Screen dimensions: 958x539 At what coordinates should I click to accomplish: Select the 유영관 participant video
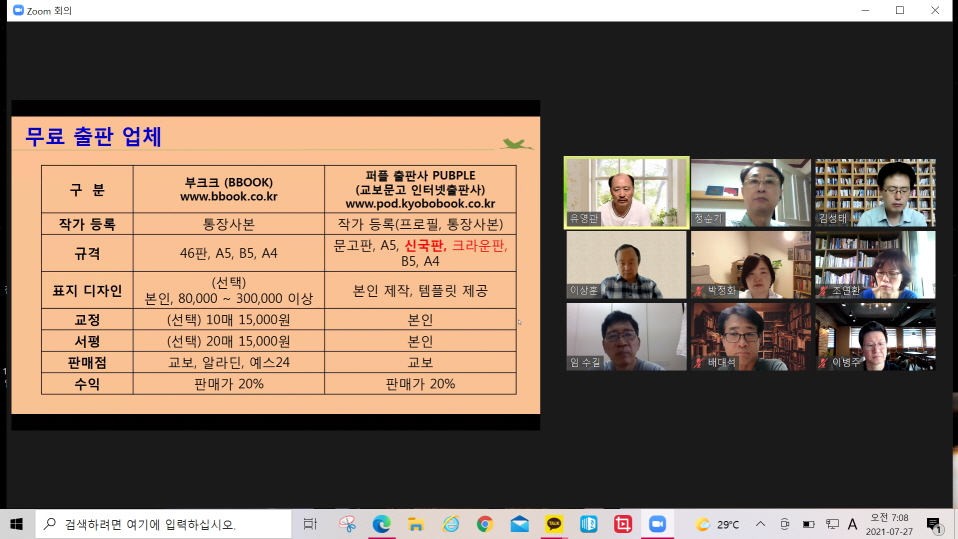click(x=626, y=192)
